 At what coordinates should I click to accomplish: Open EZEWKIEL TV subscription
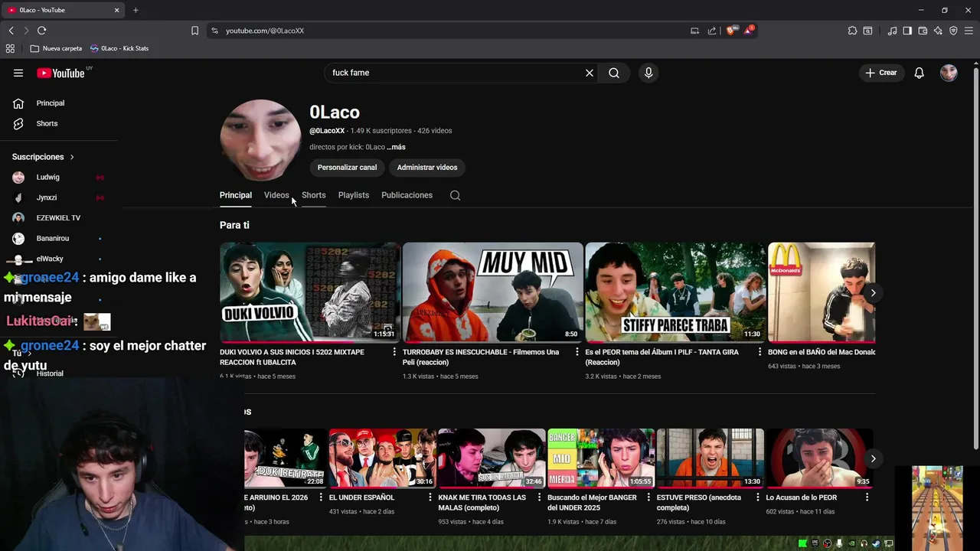click(x=59, y=218)
